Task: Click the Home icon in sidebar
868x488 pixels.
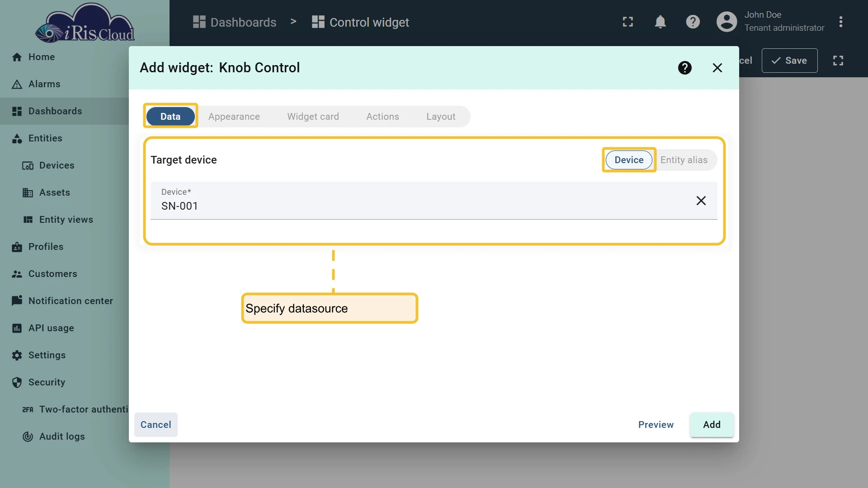Action: click(x=17, y=57)
